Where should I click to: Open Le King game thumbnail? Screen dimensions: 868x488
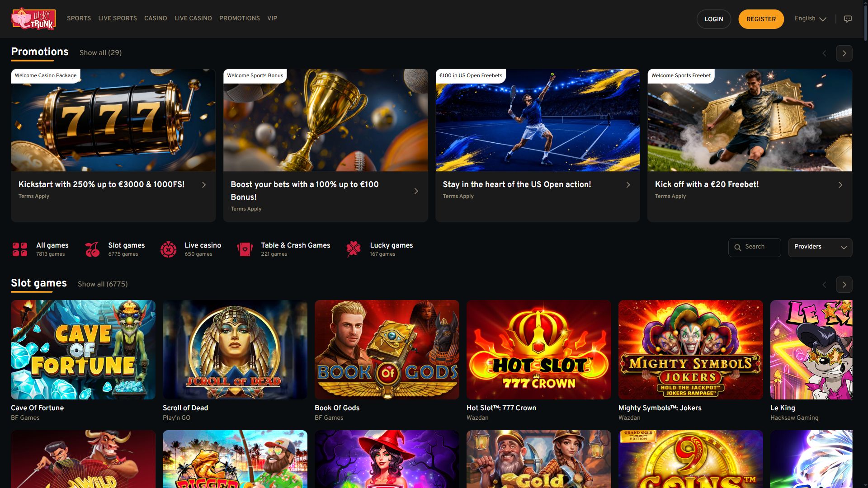(811, 350)
